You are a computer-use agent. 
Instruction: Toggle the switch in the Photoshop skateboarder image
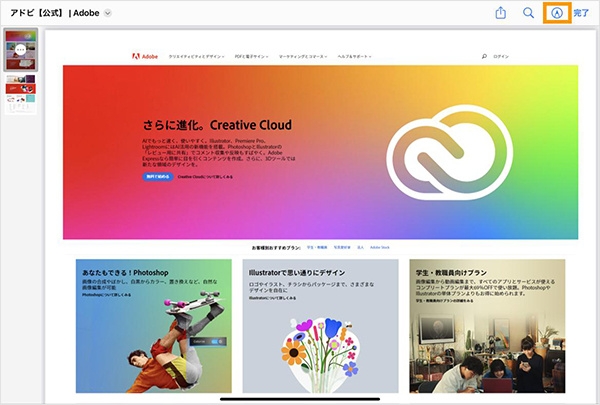click(215, 341)
